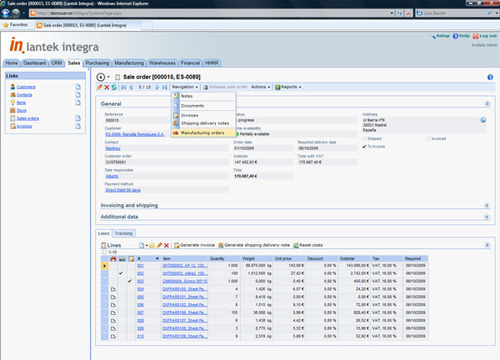500x360 pixels.
Task: Click the pencil edit icon in order toolbar
Action: [x=99, y=87]
